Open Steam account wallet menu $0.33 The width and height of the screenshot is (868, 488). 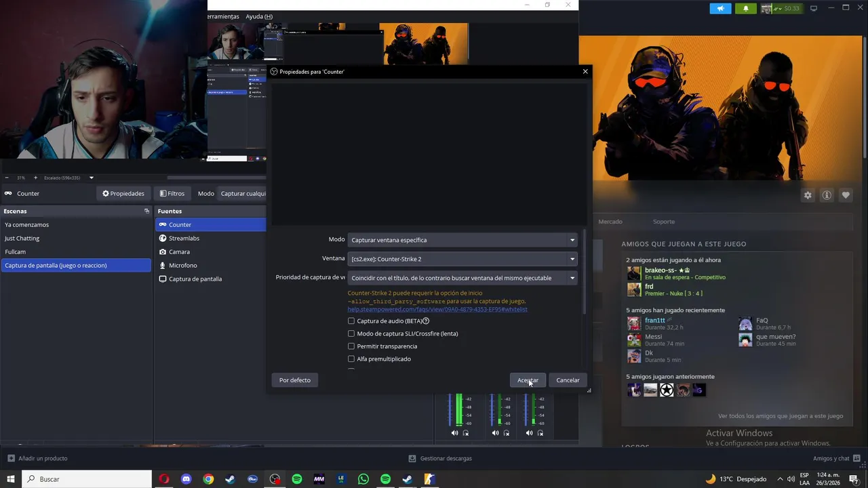tap(781, 8)
